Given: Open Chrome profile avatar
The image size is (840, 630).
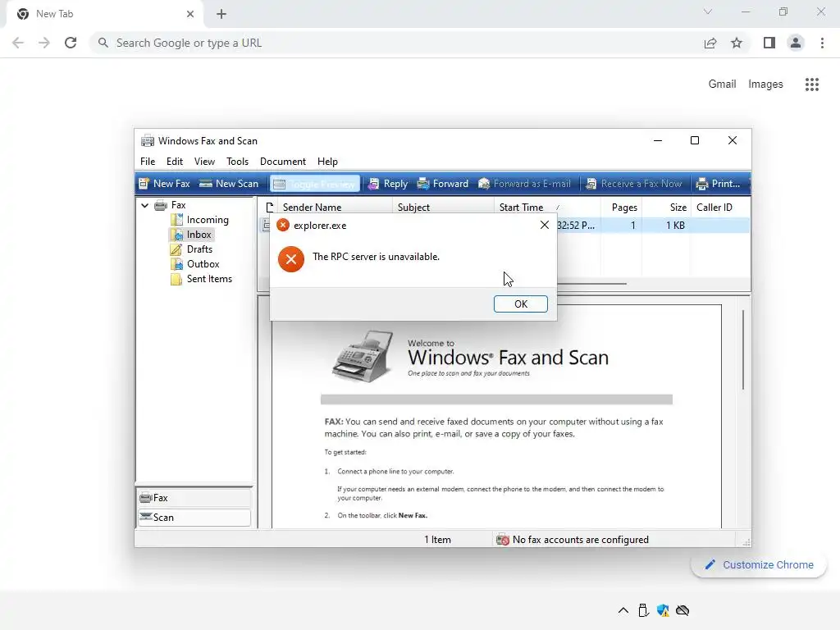Looking at the screenshot, I should [796, 43].
